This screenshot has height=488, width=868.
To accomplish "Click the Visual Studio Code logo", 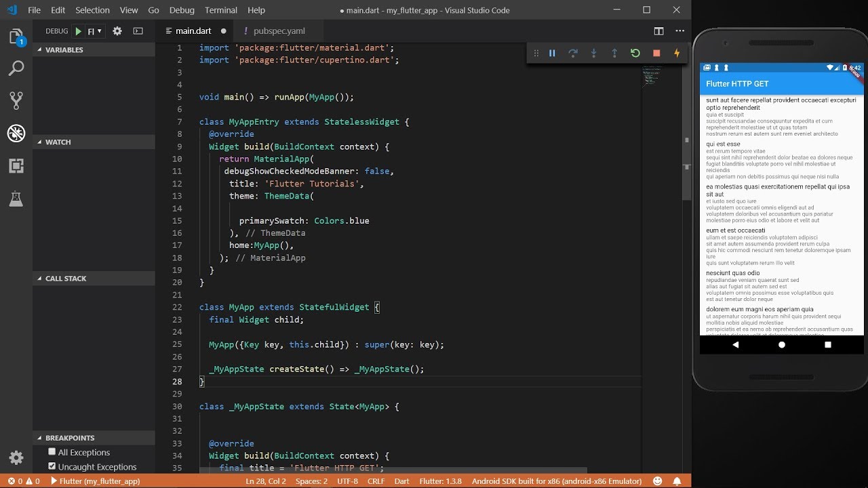I will point(12,10).
